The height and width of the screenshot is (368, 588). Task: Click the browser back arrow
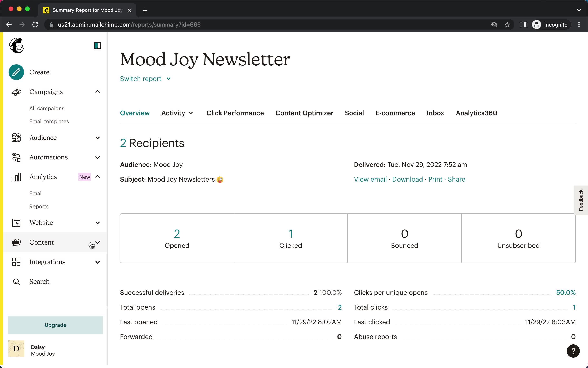coord(9,25)
